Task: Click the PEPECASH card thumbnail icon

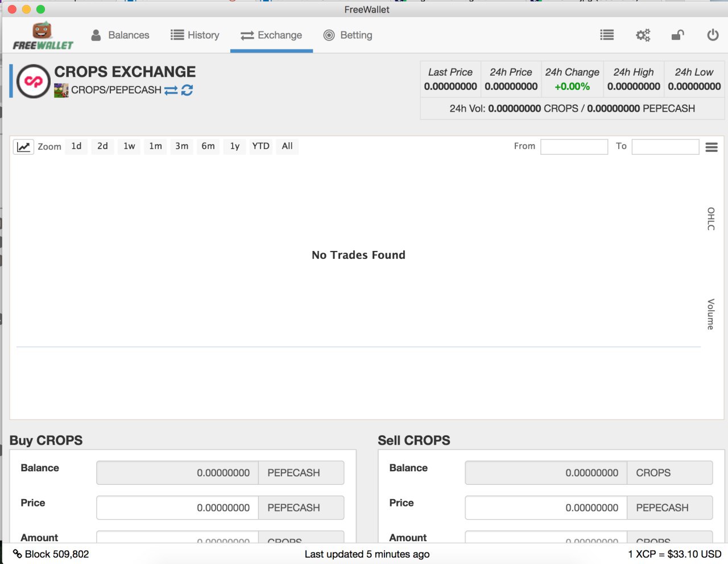Action: [61, 90]
